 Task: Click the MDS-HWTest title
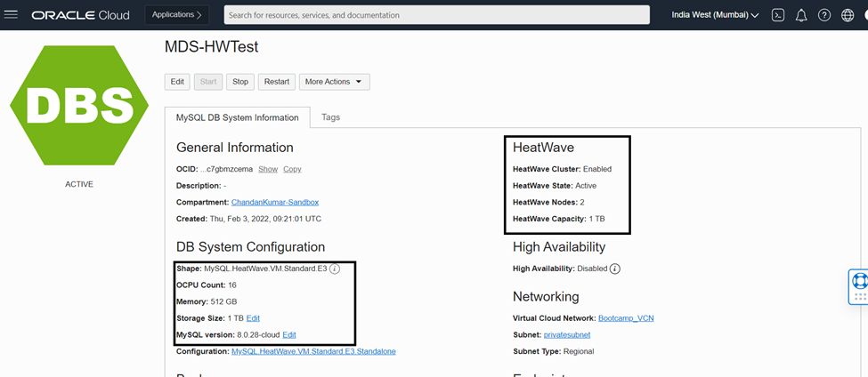(x=212, y=47)
